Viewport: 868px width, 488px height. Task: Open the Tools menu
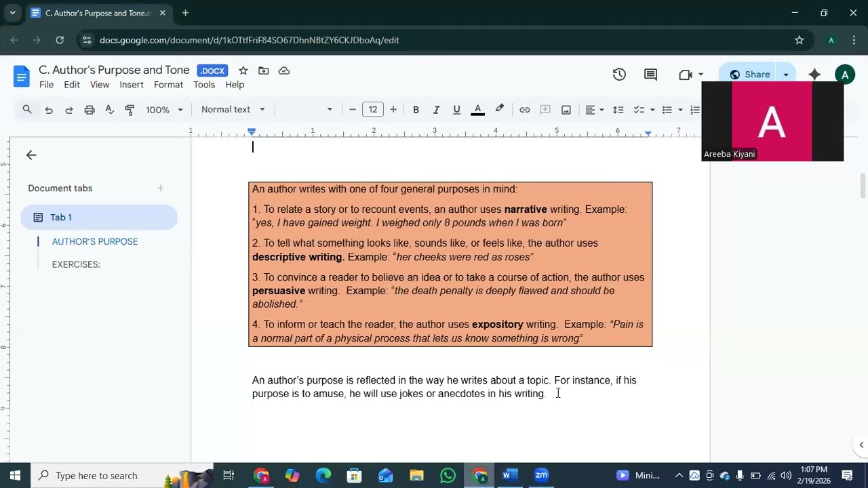(x=204, y=85)
